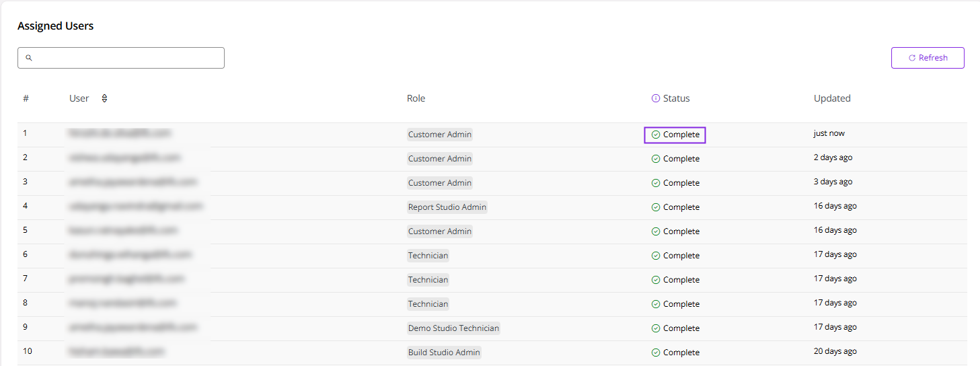The image size is (980, 366).
Task: Select the Build Studio Admin role badge
Action: click(x=444, y=353)
